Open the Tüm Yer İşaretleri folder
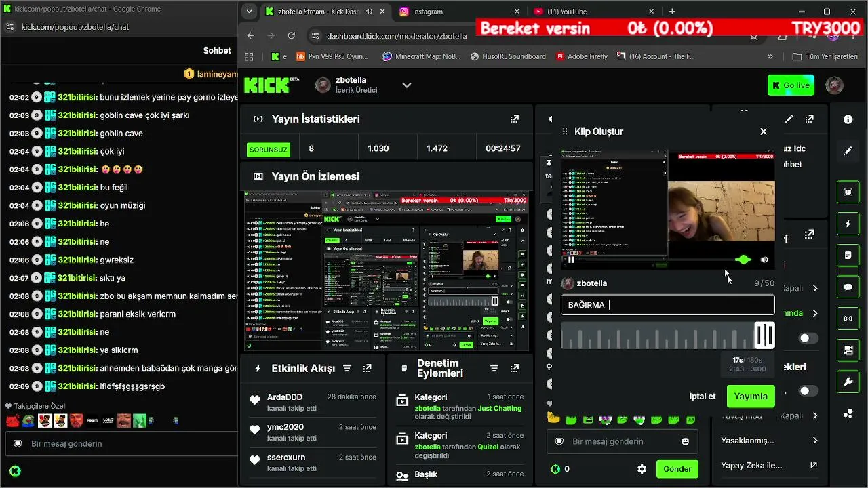The width and height of the screenshot is (868, 488). (825, 56)
